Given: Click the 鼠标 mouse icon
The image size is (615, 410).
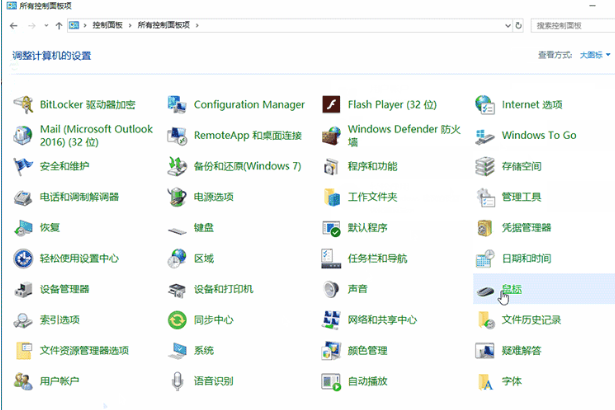Looking at the screenshot, I should tap(485, 291).
